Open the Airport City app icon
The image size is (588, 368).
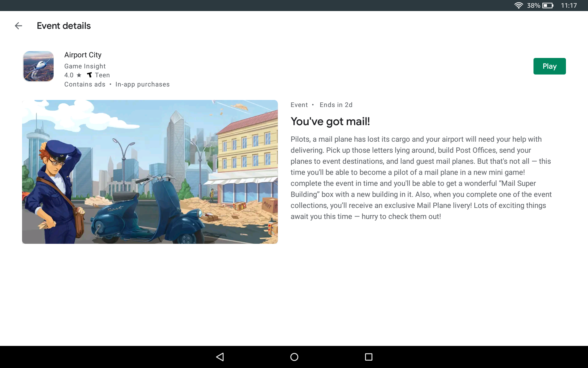tap(39, 66)
